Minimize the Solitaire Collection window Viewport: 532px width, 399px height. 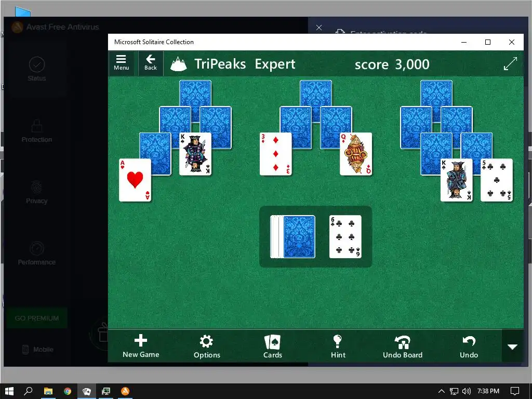(464, 42)
